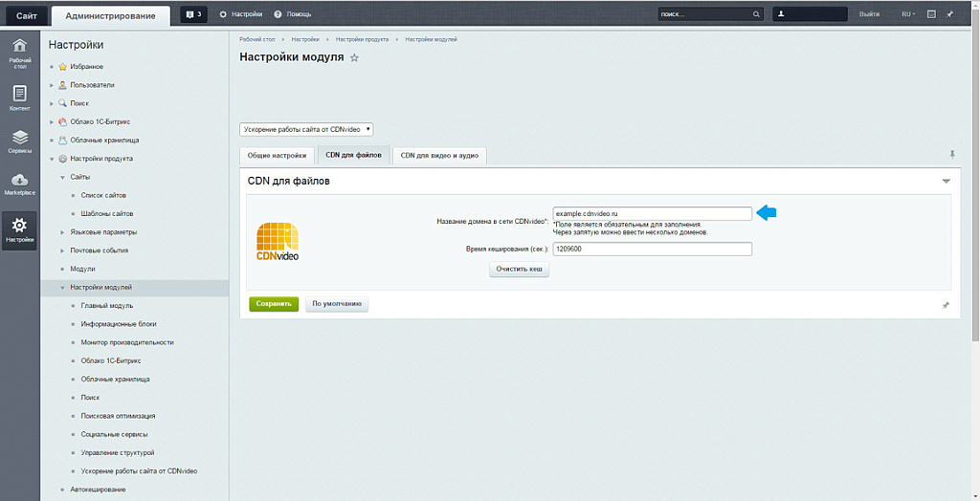Open the Marketplace cloud icon
Image resolution: width=980 pixels, height=501 pixels.
click(x=19, y=184)
